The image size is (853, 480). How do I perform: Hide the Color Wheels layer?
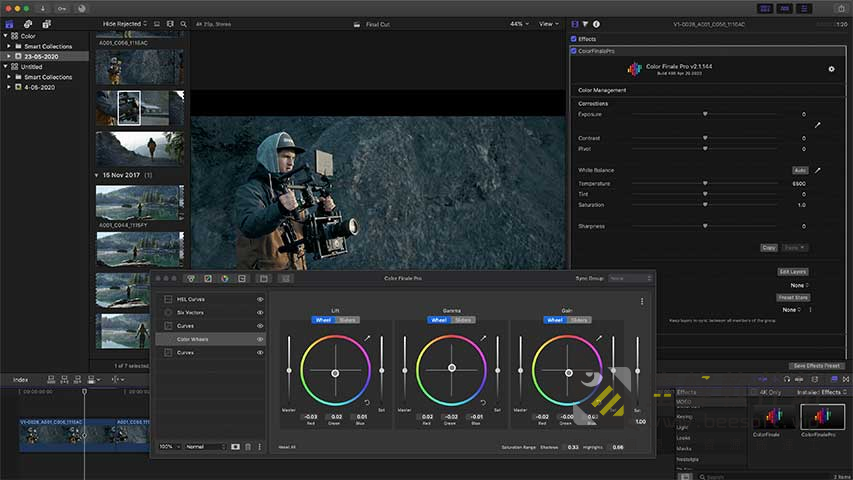tap(260, 340)
